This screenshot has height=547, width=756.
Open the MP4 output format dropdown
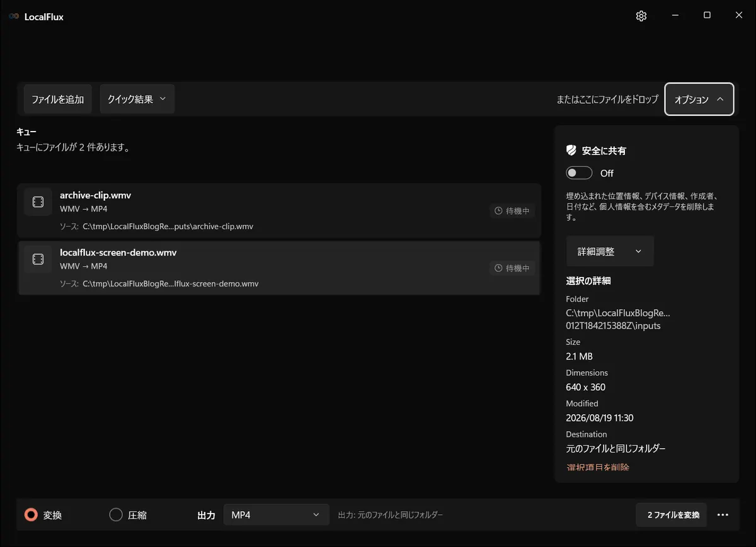tap(277, 515)
